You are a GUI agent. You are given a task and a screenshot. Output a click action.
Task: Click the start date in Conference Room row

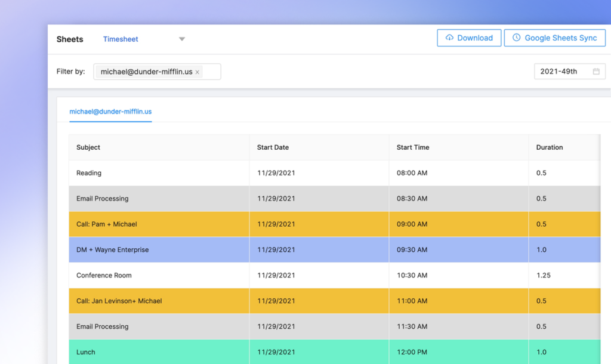click(276, 276)
